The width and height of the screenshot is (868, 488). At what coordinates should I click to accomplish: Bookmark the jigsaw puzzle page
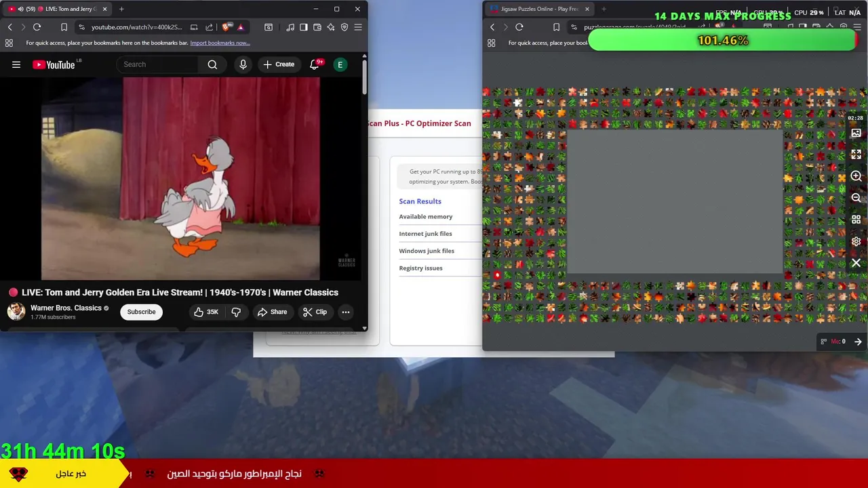556,27
